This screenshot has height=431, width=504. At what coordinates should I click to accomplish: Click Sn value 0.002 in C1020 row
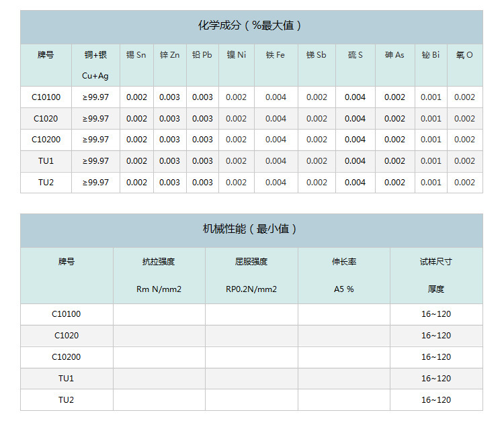(x=136, y=119)
